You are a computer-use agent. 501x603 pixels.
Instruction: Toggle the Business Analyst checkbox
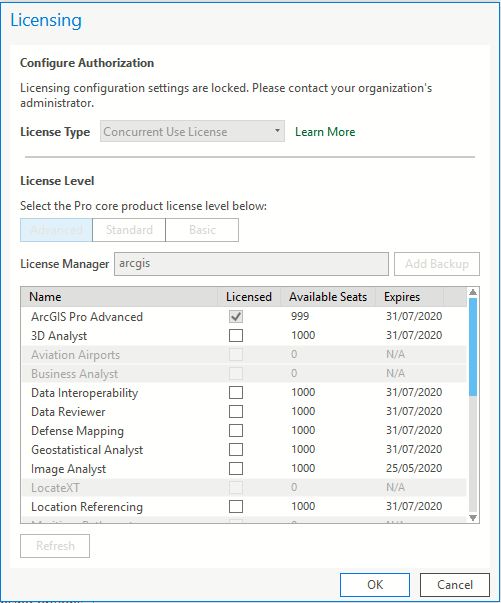[x=236, y=373]
